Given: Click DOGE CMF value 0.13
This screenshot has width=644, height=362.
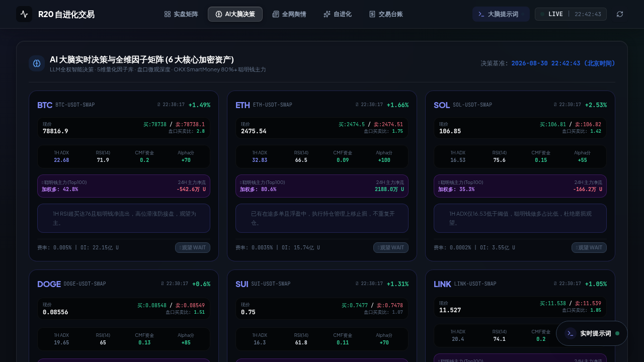Looking at the screenshot, I should coord(144,342).
